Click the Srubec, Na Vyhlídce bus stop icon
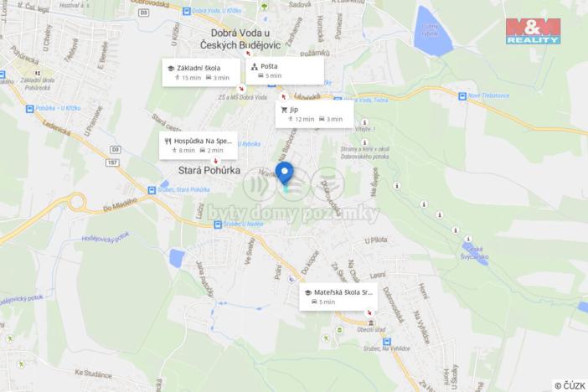Image resolution: width=588 pixels, height=392 pixels. click(x=387, y=342)
